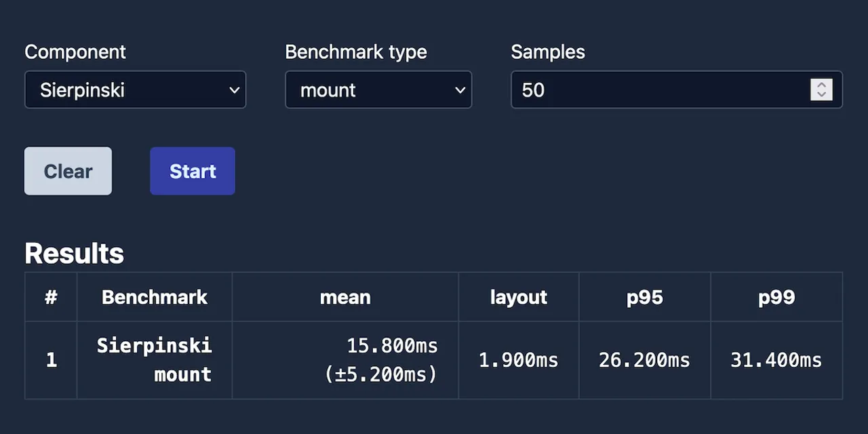Start the benchmark run
The image size is (868, 434).
[193, 171]
